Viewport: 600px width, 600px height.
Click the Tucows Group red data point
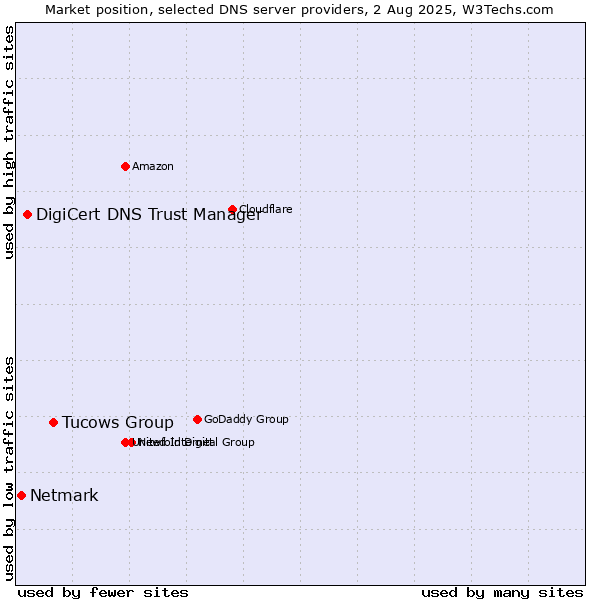tap(54, 422)
